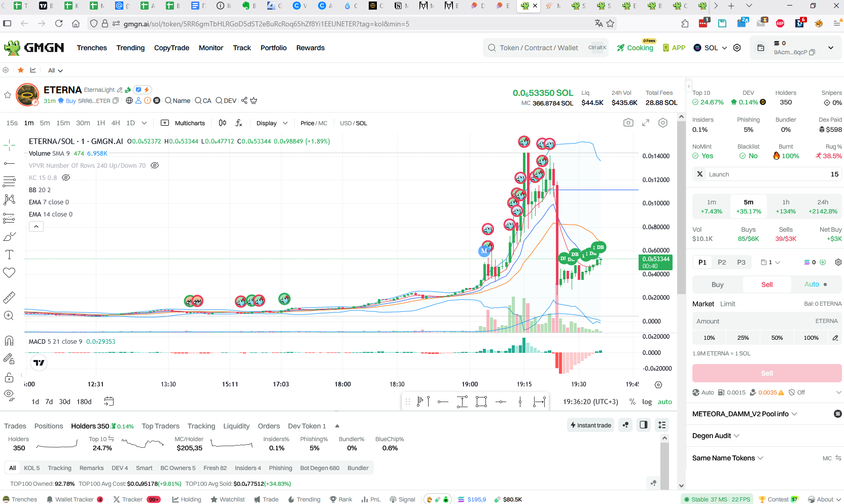Open Multicharts view
The image size is (844, 504).
[x=183, y=123]
